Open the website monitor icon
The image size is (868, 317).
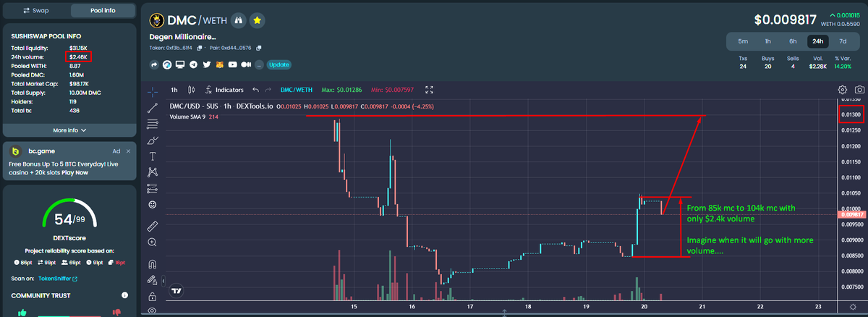(x=180, y=64)
